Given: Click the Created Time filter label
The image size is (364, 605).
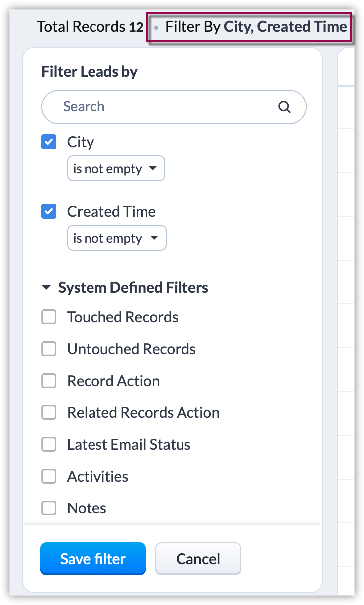Looking at the screenshot, I should 111,212.
